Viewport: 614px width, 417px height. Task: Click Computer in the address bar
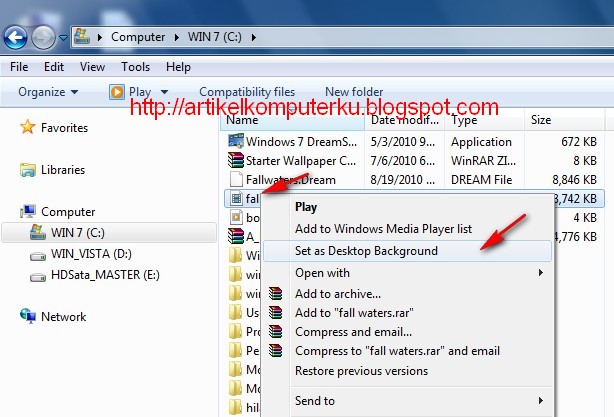coord(138,37)
